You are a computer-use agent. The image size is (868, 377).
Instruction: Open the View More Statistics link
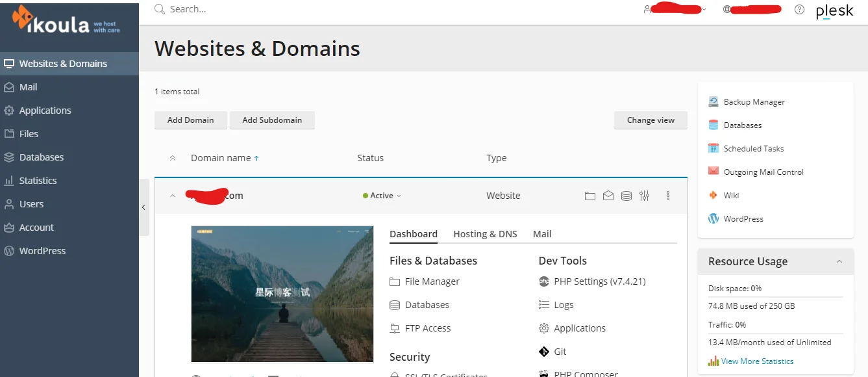[757, 361]
